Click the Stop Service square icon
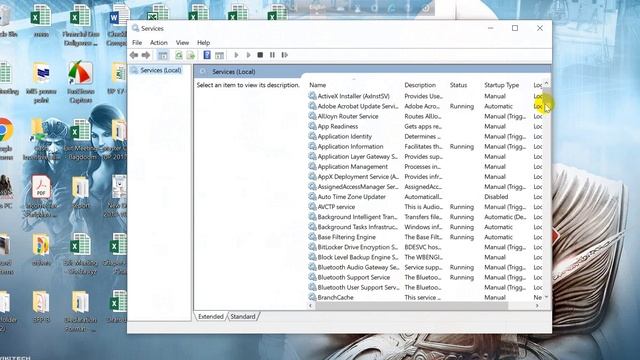The width and height of the screenshot is (640, 360). tap(260, 55)
